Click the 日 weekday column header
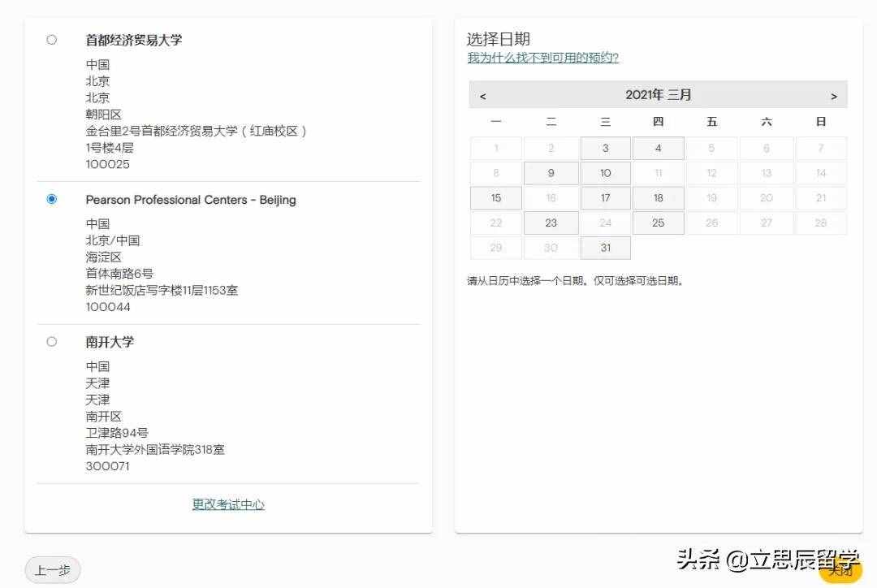Image resolution: width=877 pixels, height=588 pixels. (x=821, y=121)
